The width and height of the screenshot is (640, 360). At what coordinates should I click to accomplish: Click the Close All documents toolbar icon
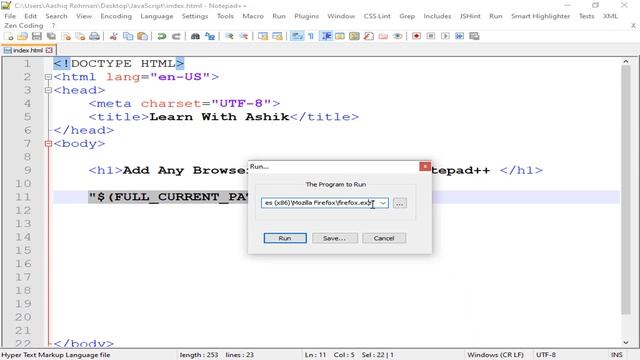tap(80, 36)
